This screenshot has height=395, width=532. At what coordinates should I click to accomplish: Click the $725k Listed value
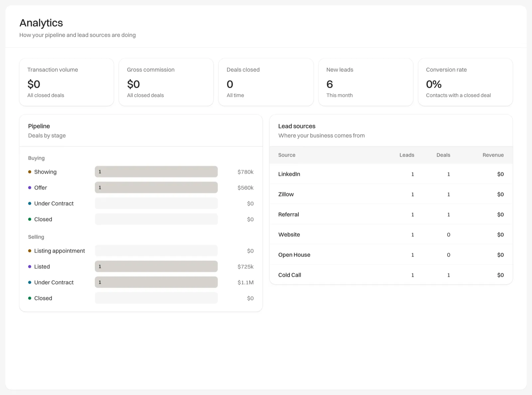tap(245, 267)
